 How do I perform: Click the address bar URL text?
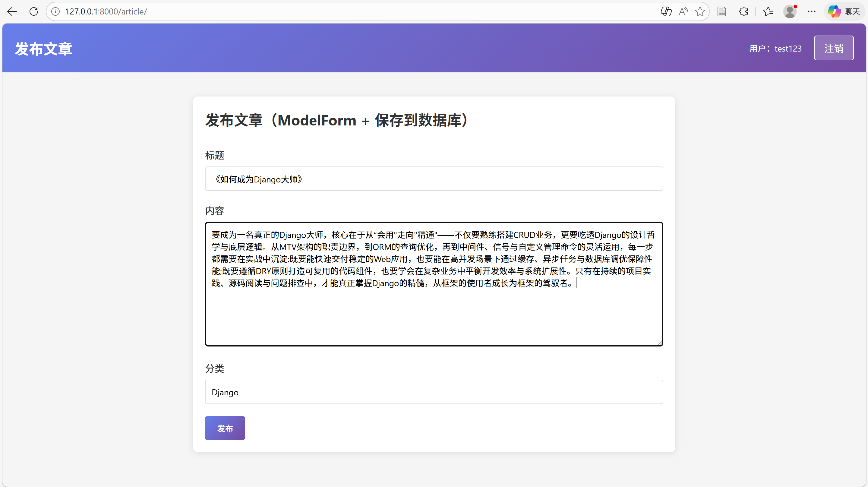tap(106, 11)
